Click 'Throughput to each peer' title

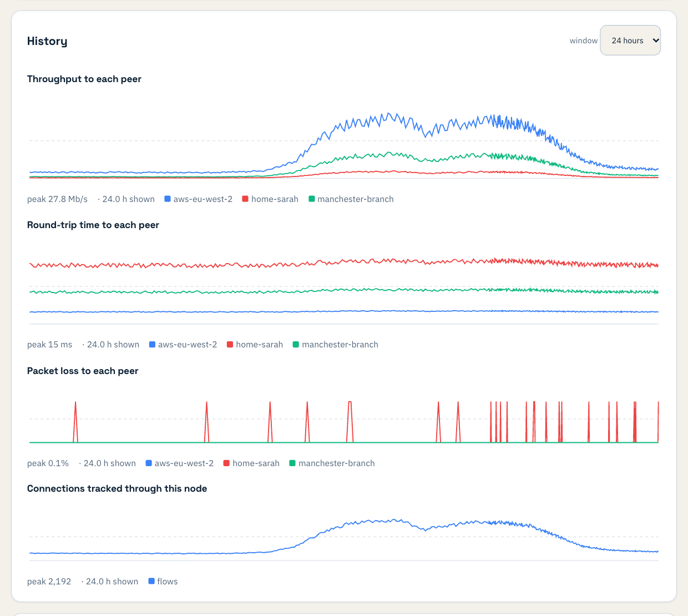click(x=84, y=79)
